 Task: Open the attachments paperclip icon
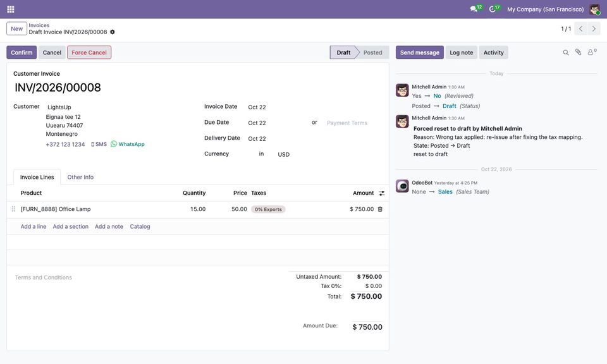578,52
